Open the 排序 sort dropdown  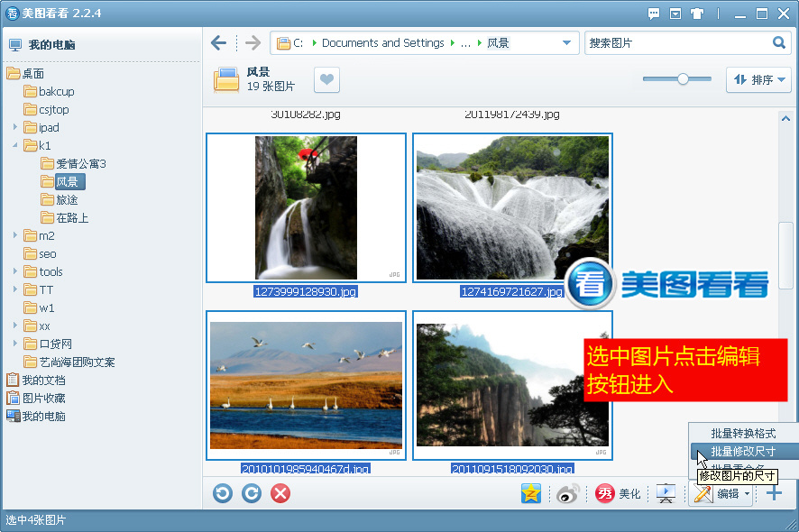[758, 79]
